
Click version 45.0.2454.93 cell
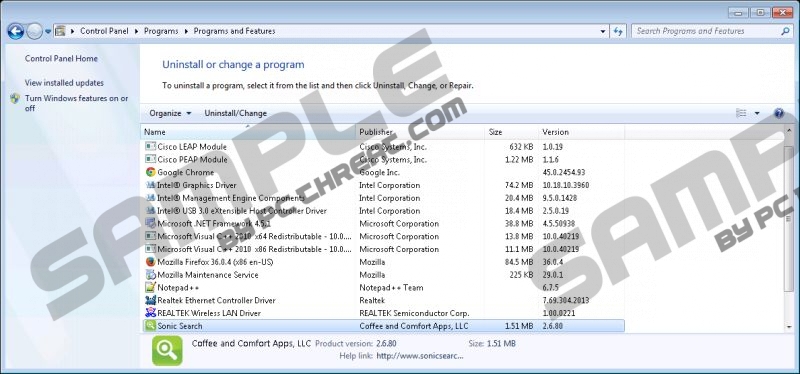point(563,172)
